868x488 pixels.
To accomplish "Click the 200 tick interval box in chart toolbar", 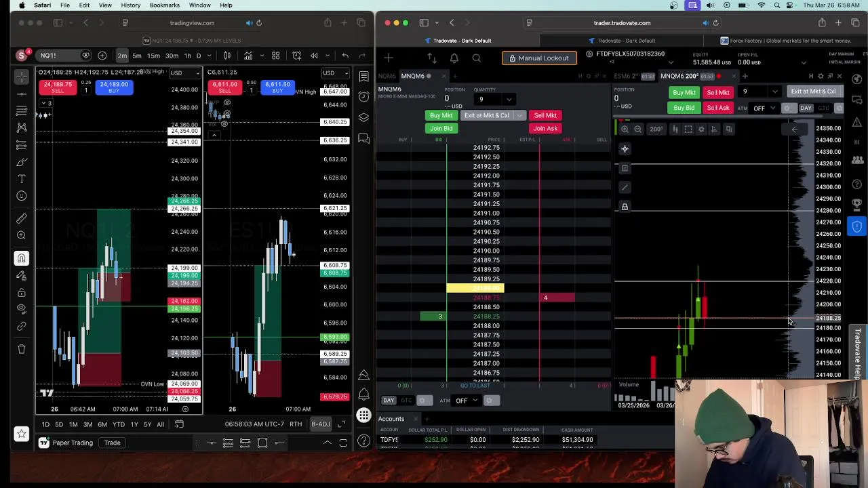I will [x=656, y=129].
